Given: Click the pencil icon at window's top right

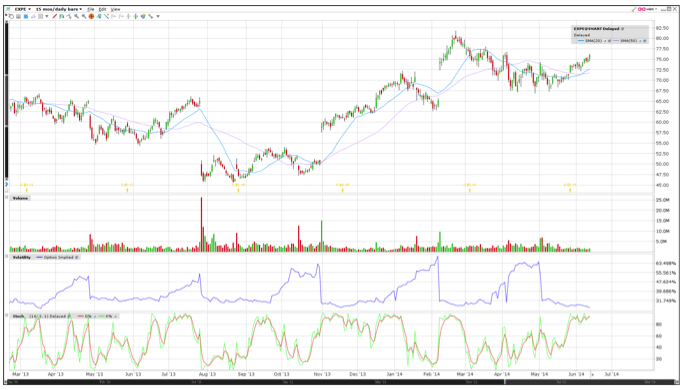Looking at the screenshot, I should pyautogui.click(x=634, y=9).
